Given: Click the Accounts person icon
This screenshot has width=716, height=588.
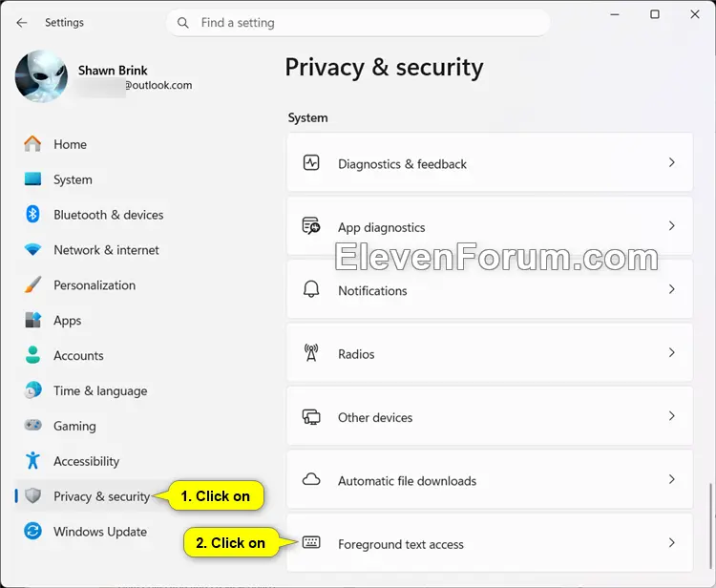Looking at the screenshot, I should click(32, 355).
